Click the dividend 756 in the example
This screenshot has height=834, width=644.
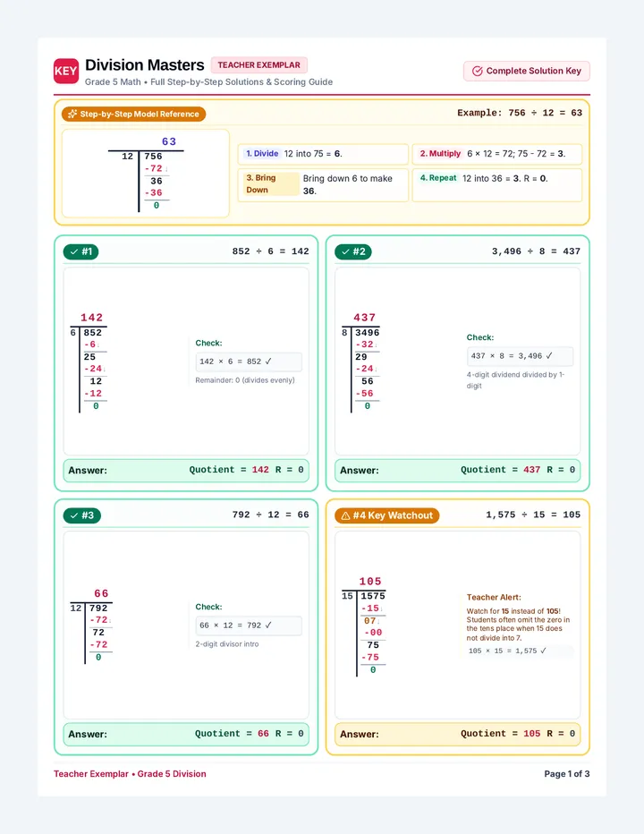click(153, 157)
